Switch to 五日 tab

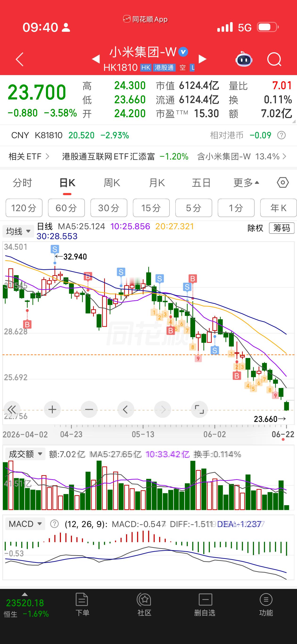[201, 183]
